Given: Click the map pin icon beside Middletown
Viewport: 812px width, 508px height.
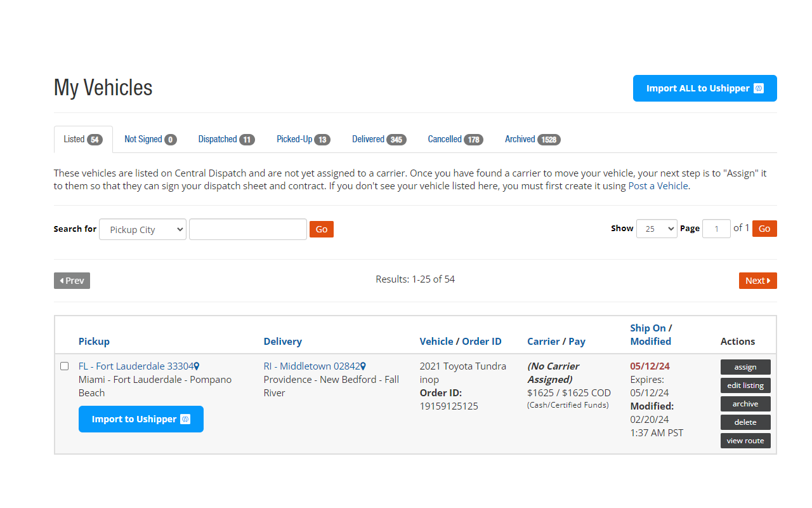Looking at the screenshot, I should [362, 366].
